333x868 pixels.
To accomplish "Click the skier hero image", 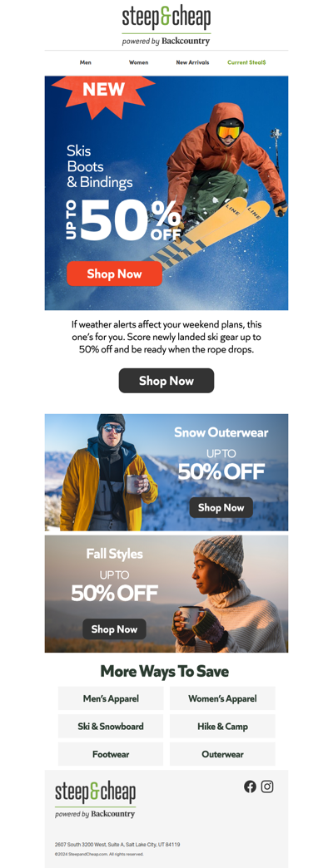I will tap(166, 193).
